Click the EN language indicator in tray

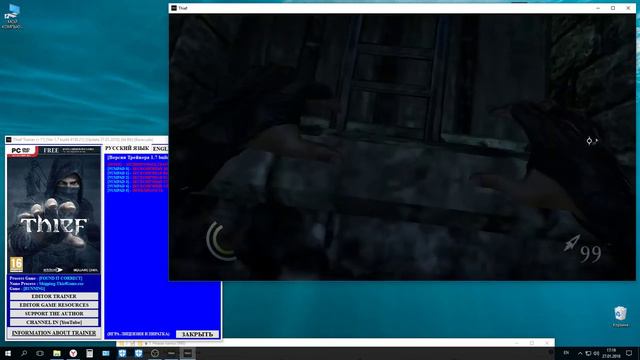coord(566,353)
